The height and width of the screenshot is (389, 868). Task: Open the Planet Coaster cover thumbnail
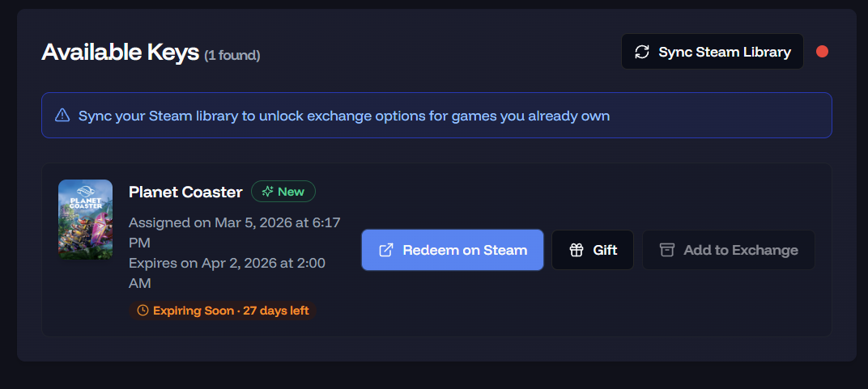click(85, 220)
